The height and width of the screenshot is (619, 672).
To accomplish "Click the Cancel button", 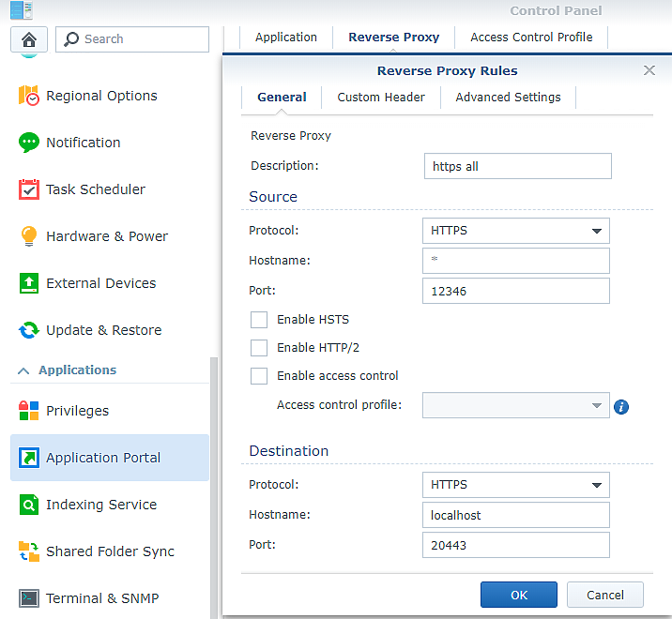I will (x=605, y=595).
